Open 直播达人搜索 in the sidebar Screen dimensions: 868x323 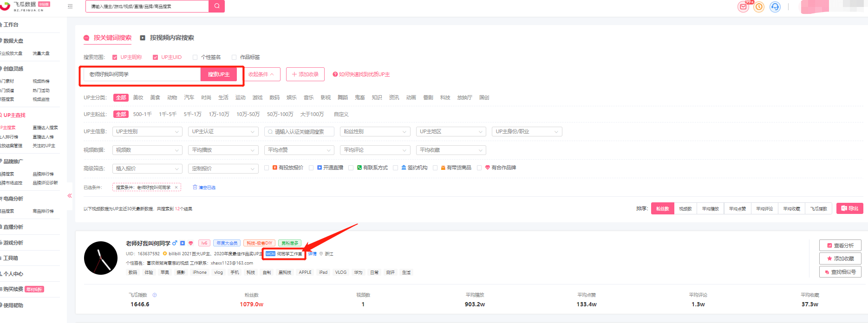(45, 128)
